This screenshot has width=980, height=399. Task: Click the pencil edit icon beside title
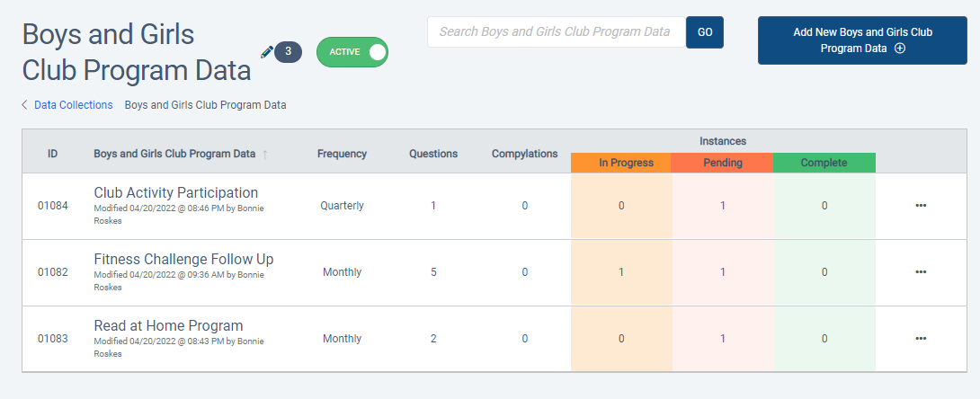[266, 52]
